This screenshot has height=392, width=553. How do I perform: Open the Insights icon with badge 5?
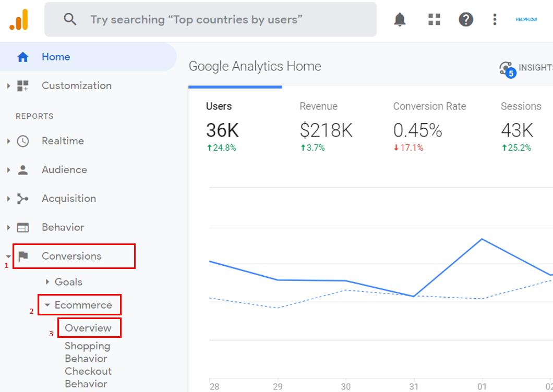(x=508, y=69)
